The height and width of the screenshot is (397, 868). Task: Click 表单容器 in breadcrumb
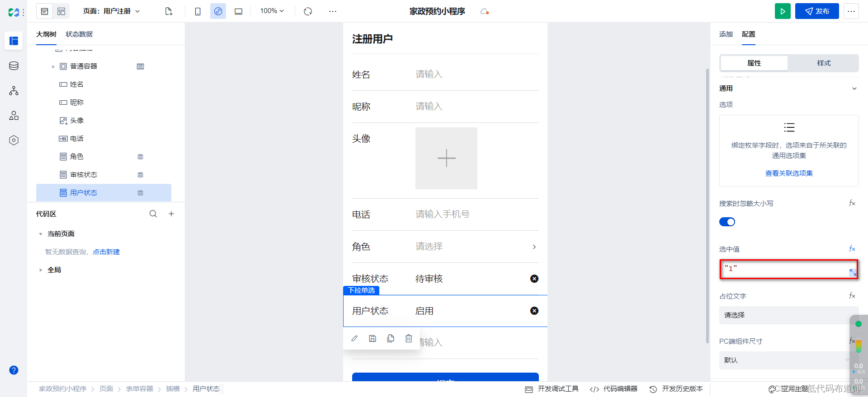pos(139,389)
